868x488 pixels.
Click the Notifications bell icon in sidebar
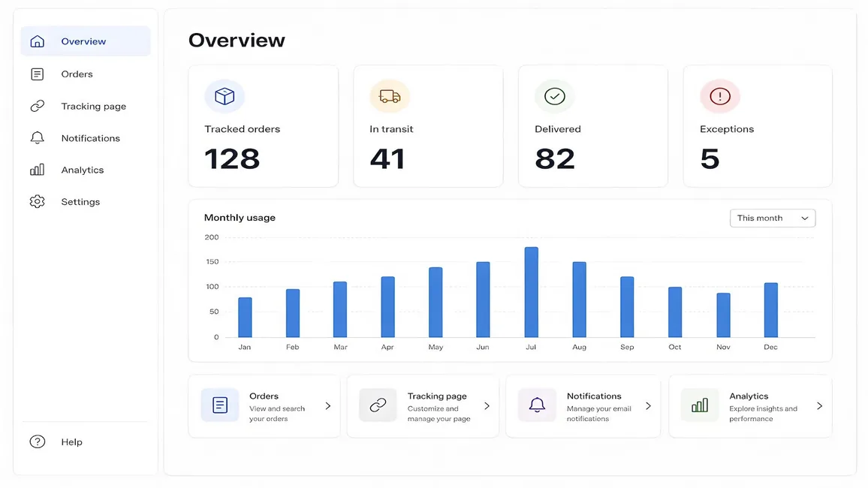[37, 138]
